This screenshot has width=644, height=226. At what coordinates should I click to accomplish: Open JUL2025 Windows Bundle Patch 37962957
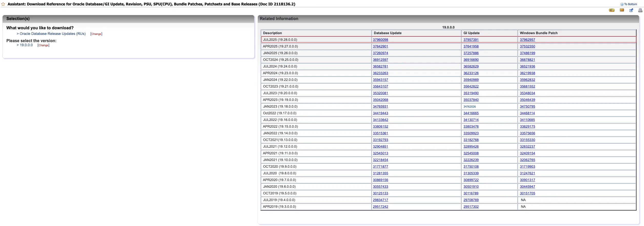pyautogui.click(x=527, y=40)
